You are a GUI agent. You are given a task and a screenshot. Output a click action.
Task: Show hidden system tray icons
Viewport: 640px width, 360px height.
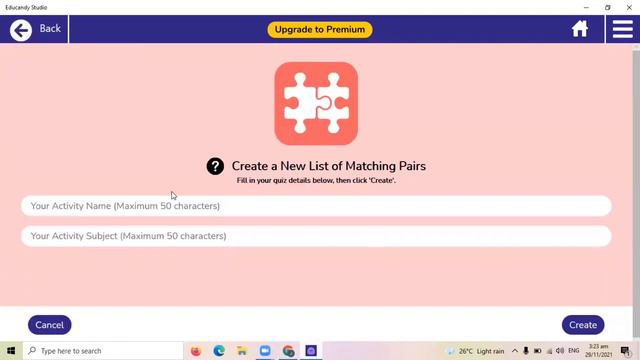pyautogui.click(x=515, y=351)
